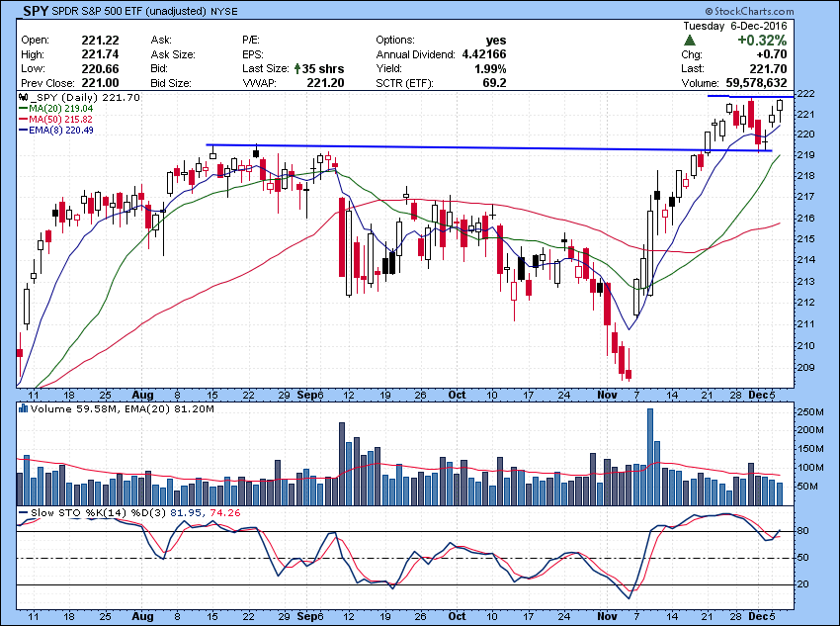840x626 pixels.
Task: Click the "Ask Size:" label
Action: point(173,54)
